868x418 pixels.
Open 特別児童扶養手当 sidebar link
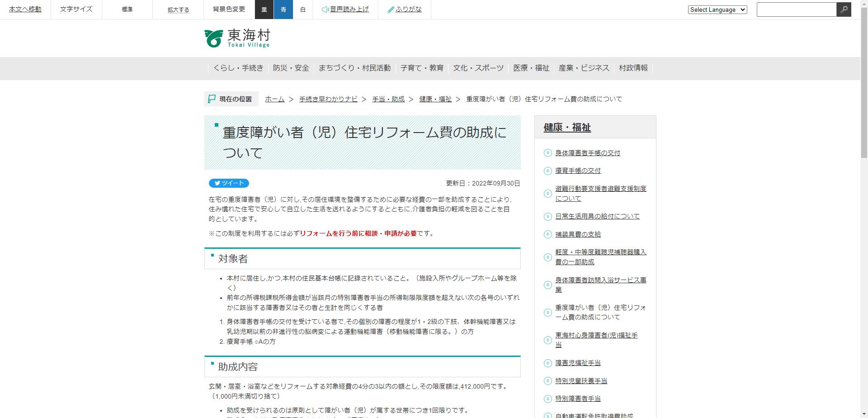point(581,381)
